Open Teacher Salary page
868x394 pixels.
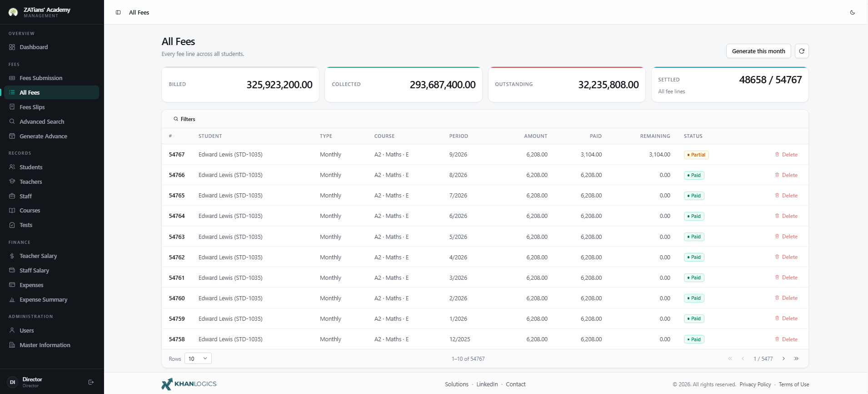pyautogui.click(x=51, y=256)
